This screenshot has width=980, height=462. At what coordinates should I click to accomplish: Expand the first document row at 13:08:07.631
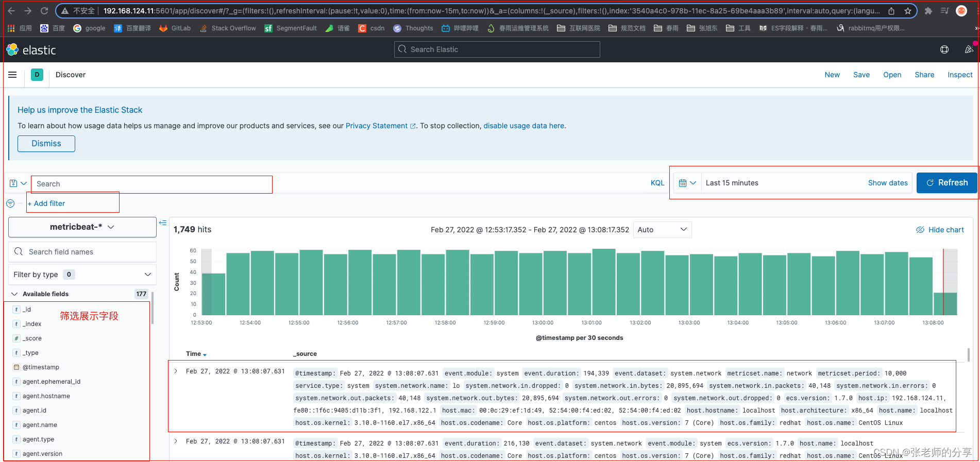click(176, 371)
